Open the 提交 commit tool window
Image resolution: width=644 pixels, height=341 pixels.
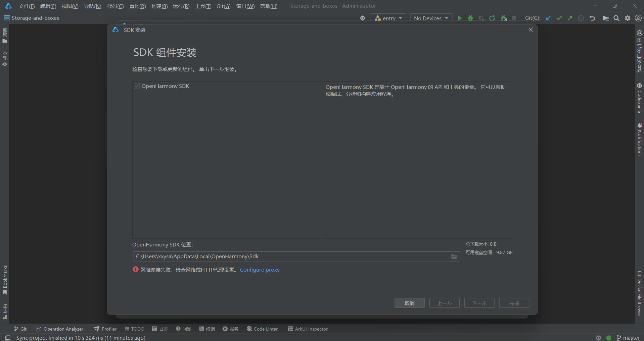point(5,59)
